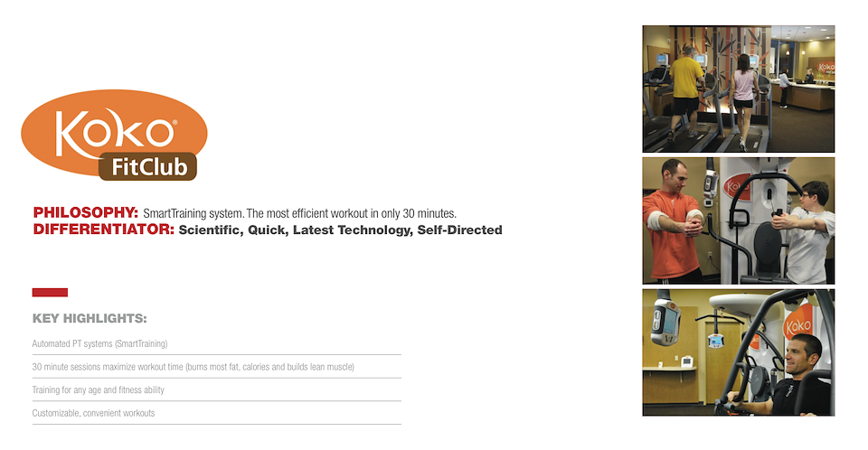Viewport: 868px width, 450px height.
Task: Select Customizable, convenient workouts highlight
Action: point(93,414)
